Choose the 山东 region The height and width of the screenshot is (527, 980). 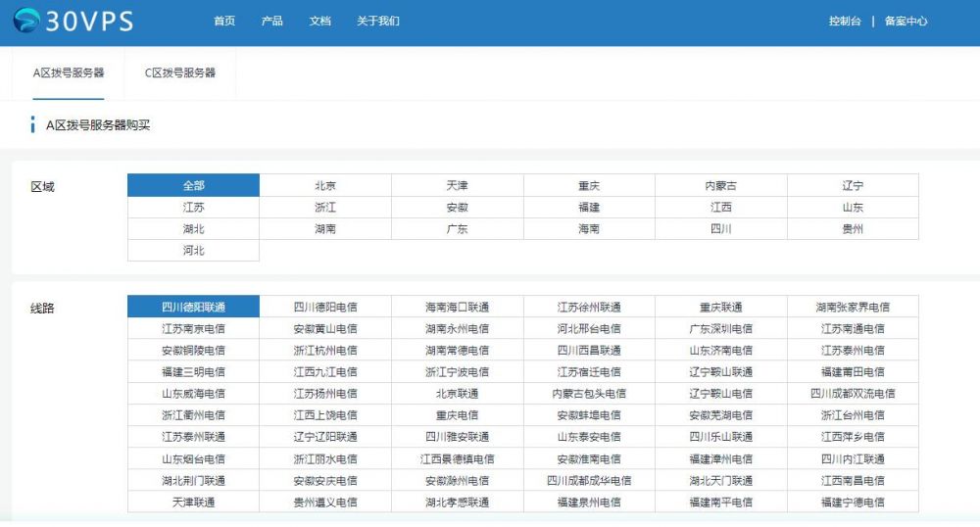pos(853,208)
